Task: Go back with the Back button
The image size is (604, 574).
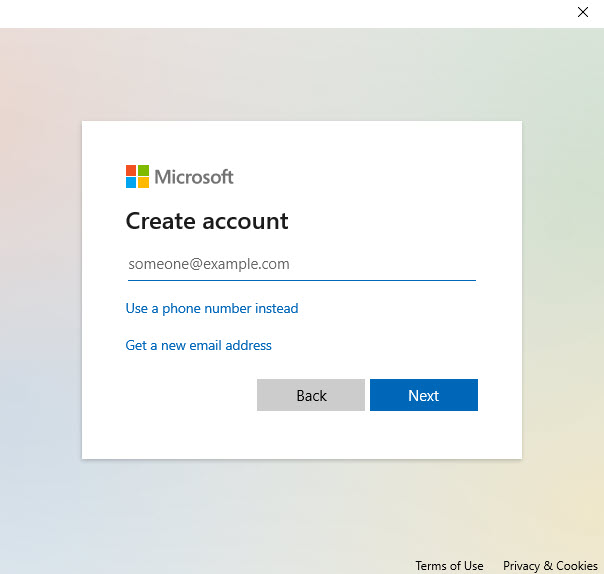Action: (311, 395)
